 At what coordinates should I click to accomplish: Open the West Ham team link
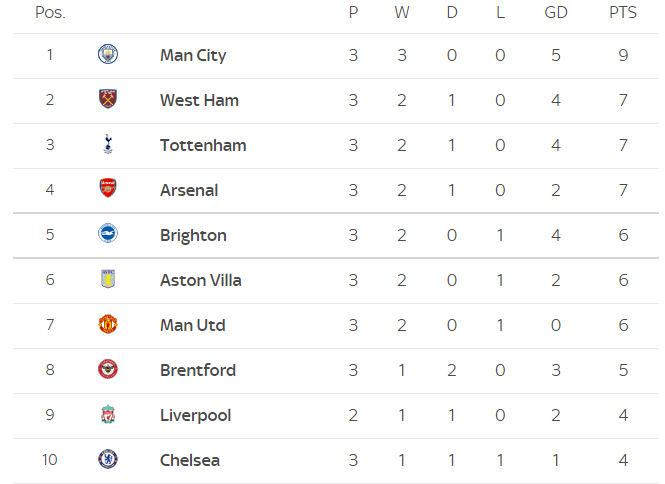pyautogui.click(x=199, y=101)
